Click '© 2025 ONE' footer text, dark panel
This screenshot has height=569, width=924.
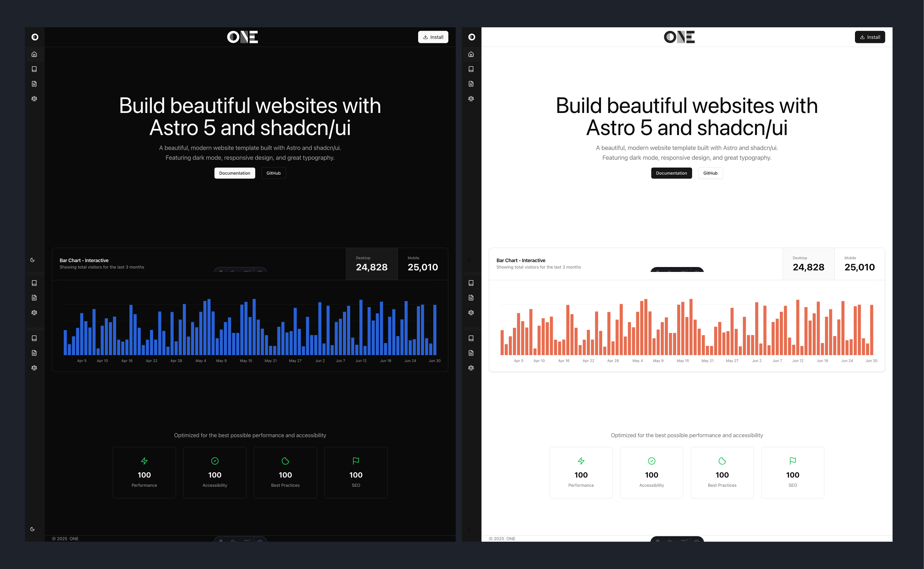pyautogui.click(x=65, y=539)
